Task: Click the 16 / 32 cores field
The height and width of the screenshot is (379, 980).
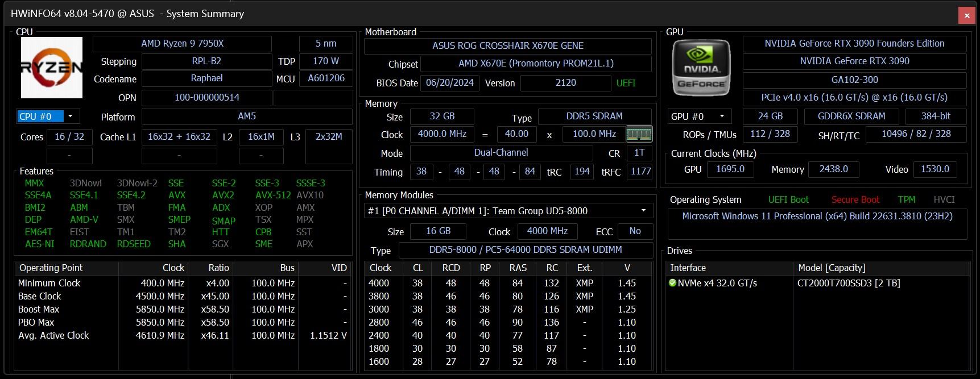Action: [x=69, y=137]
